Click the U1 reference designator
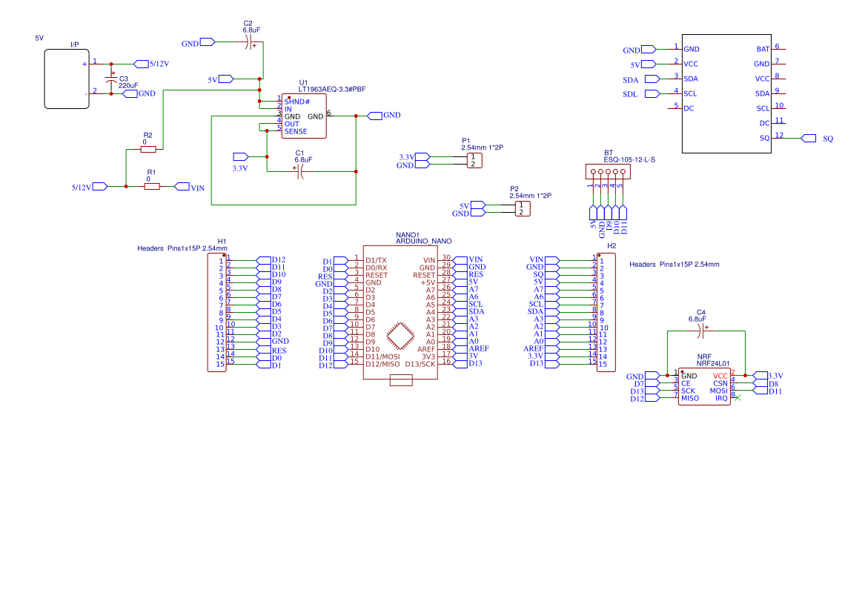The width and height of the screenshot is (868, 613). click(x=303, y=82)
